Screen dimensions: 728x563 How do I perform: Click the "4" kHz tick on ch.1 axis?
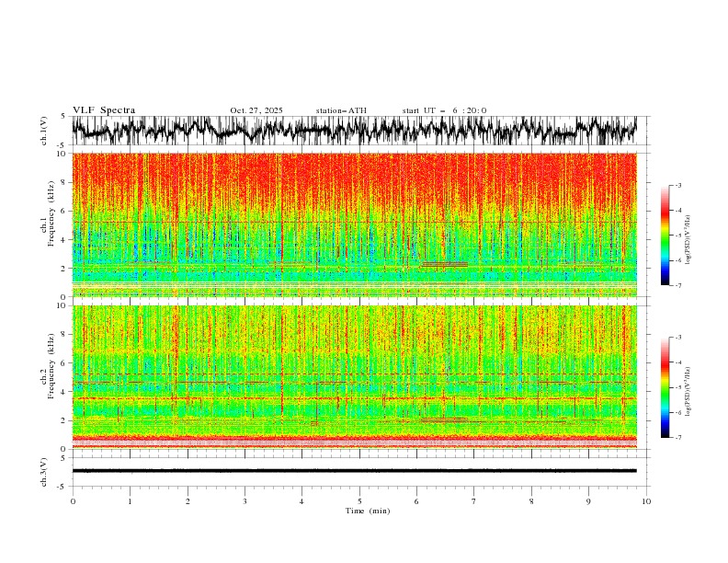click(64, 240)
